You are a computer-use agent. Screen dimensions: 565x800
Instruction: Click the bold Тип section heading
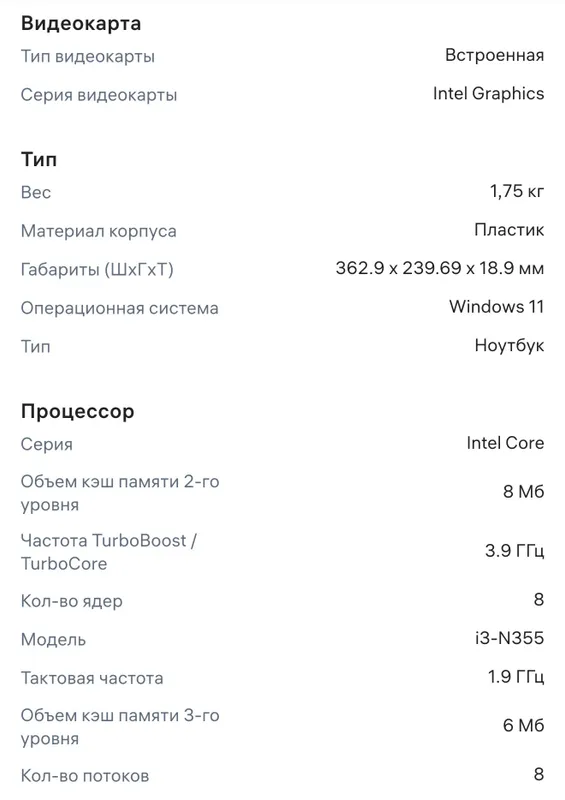pyautogui.click(x=39, y=159)
